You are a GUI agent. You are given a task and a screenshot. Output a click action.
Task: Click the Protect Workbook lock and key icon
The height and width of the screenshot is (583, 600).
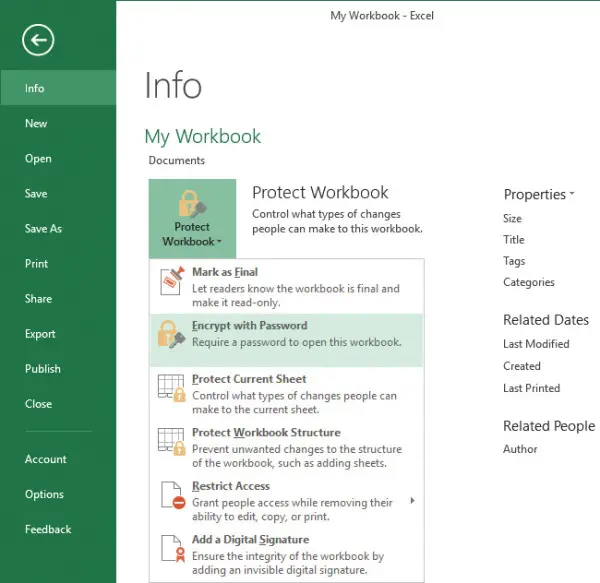[x=192, y=204]
